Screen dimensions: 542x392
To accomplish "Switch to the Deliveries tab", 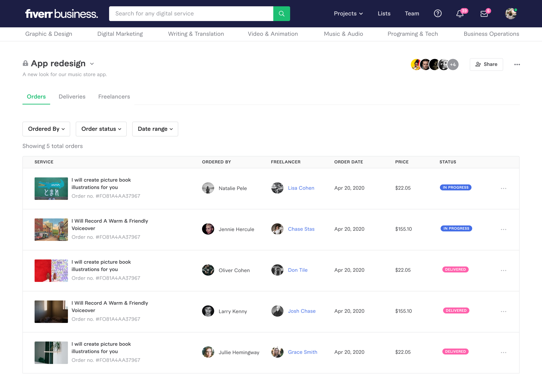I will pyautogui.click(x=72, y=96).
